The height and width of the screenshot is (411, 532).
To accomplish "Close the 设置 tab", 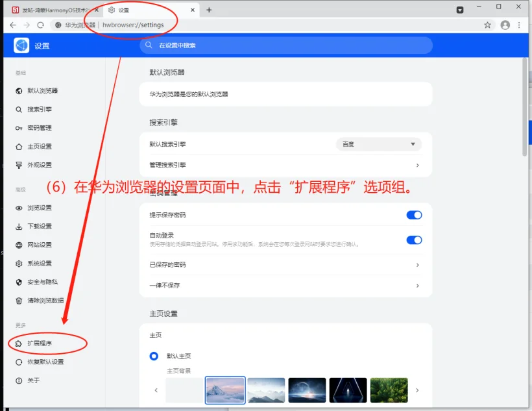I will pos(193,10).
